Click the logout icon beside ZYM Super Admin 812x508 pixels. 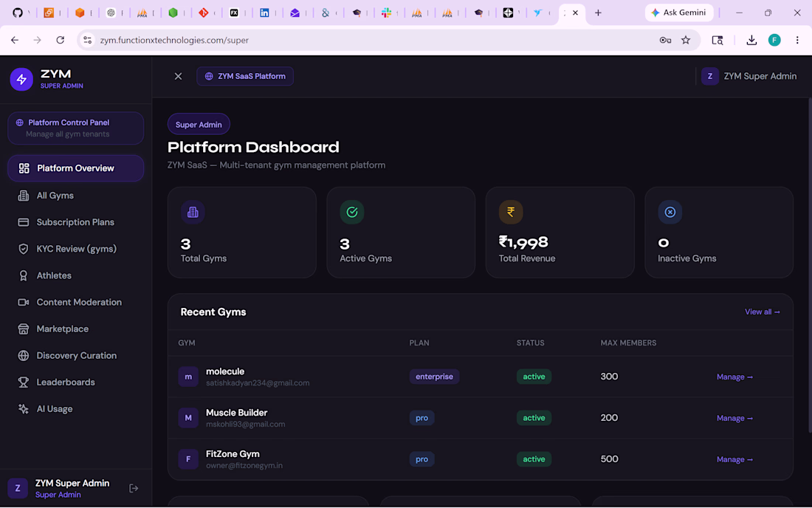click(x=134, y=488)
